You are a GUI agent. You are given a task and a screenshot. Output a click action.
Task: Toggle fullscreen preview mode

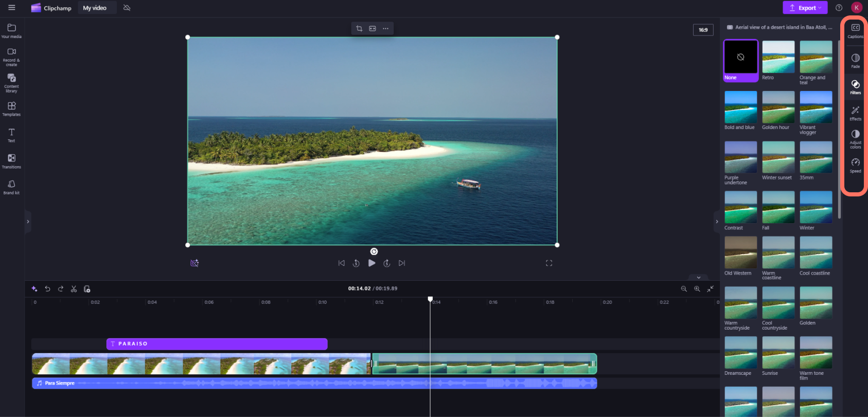549,263
